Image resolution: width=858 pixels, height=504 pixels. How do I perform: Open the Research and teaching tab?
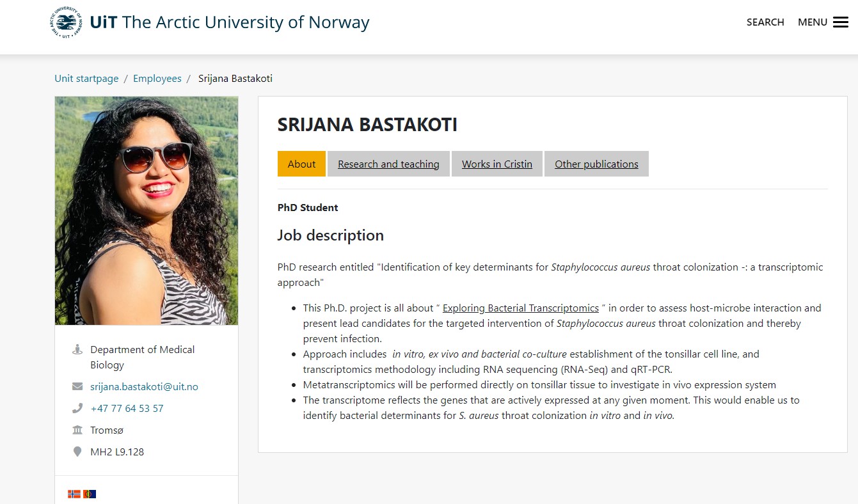click(x=388, y=164)
